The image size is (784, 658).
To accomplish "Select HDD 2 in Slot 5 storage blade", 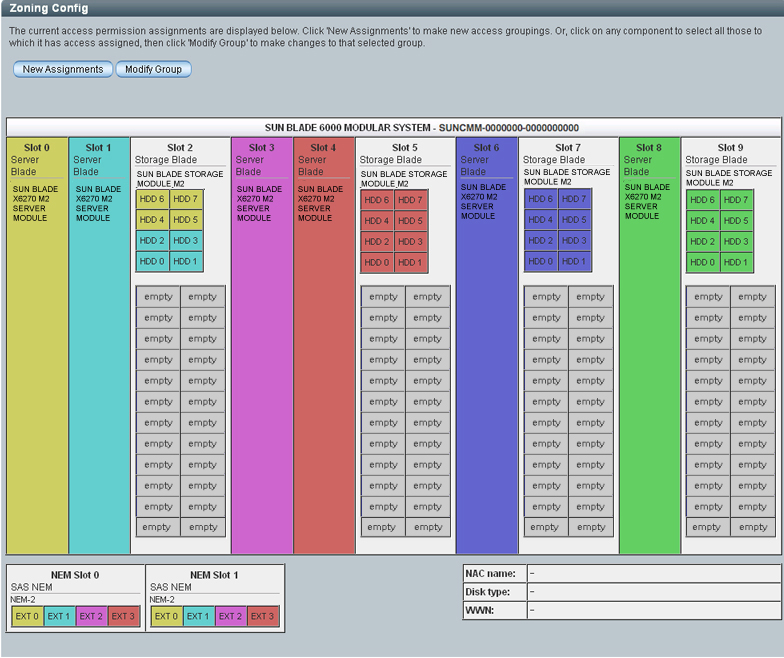I will click(376, 242).
